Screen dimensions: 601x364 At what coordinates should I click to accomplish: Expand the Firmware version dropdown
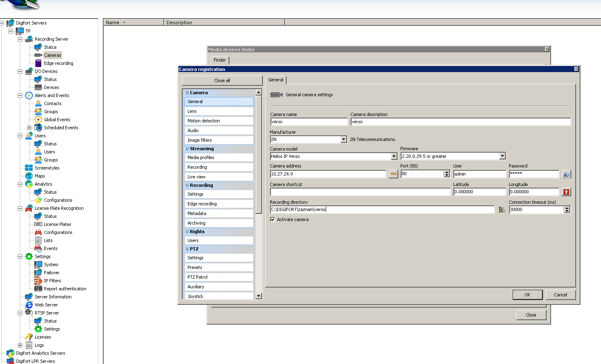[502, 156]
